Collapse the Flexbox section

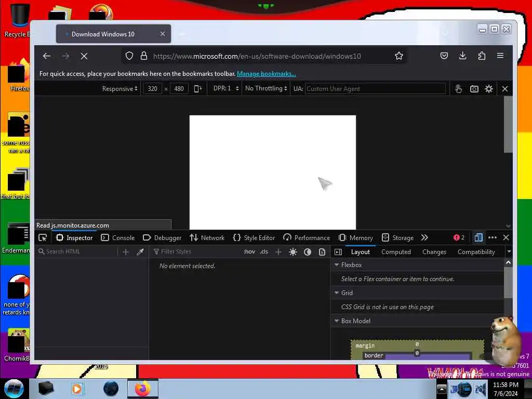click(x=337, y=264)
